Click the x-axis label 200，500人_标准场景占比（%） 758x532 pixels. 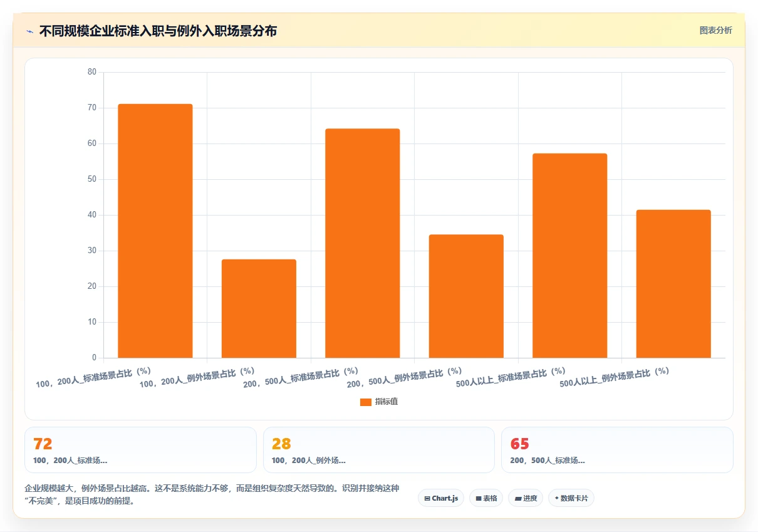coord(301,377)
